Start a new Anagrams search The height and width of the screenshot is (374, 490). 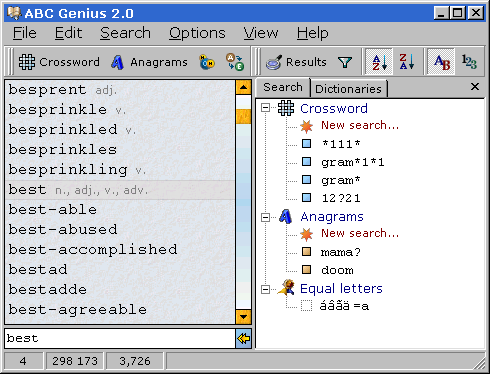pyautogui.click(x=360, y=233)
